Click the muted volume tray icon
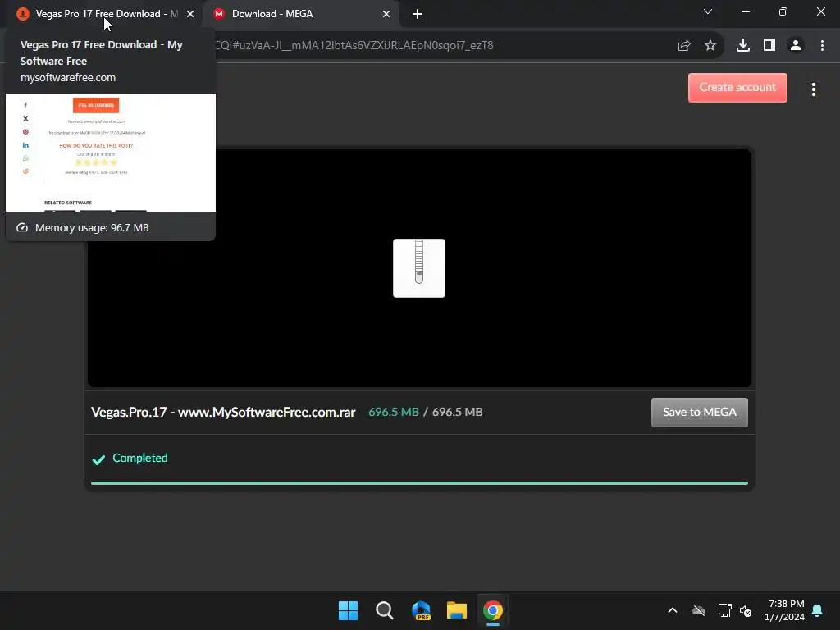Viewport: 840px width, 630px height. point(746,610)
